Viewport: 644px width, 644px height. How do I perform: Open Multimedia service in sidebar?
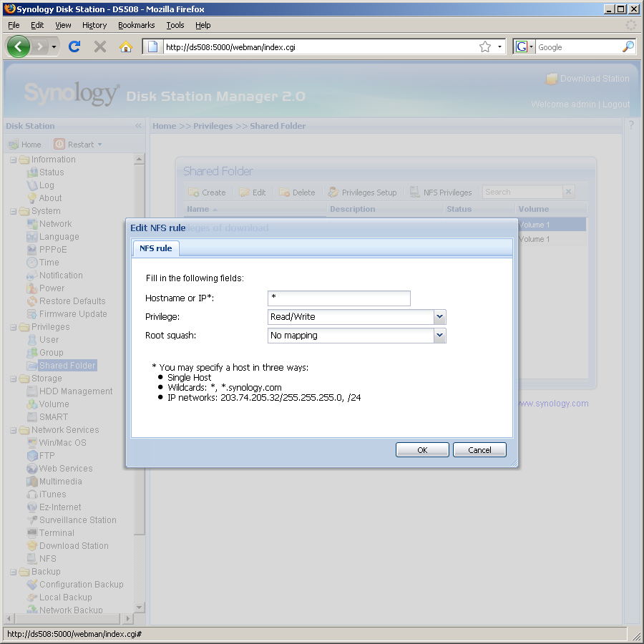54,482
